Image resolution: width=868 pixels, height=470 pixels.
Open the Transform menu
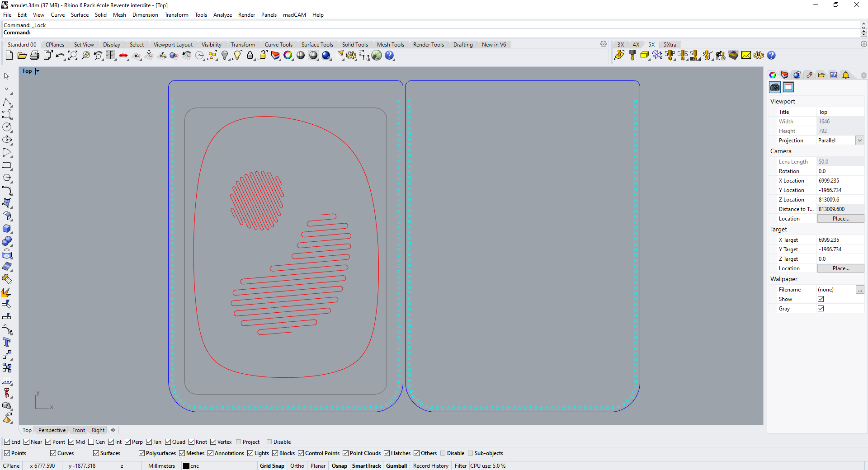tap(176, 14)
